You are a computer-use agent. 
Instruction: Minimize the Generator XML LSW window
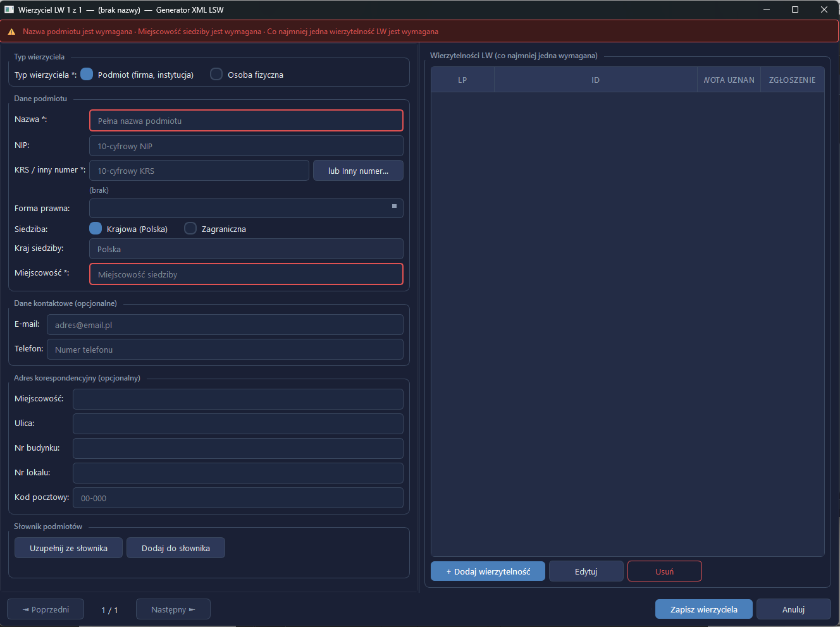pos(767,9)
